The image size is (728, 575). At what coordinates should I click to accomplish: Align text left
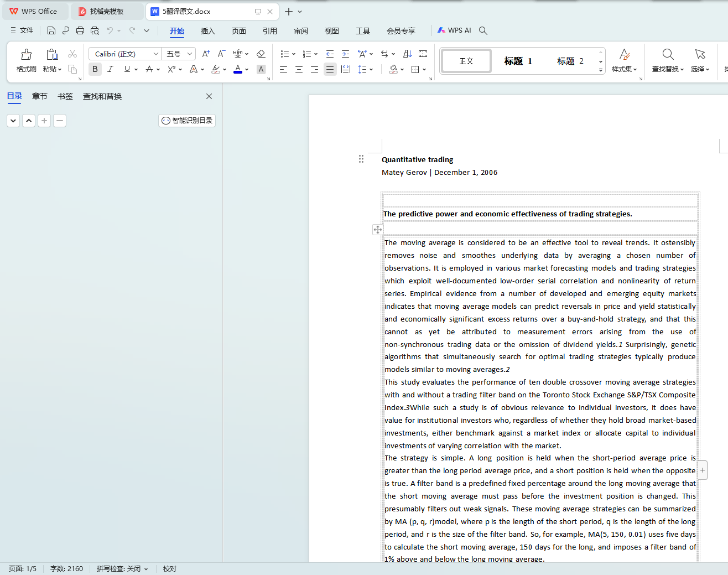click(283, 69)
